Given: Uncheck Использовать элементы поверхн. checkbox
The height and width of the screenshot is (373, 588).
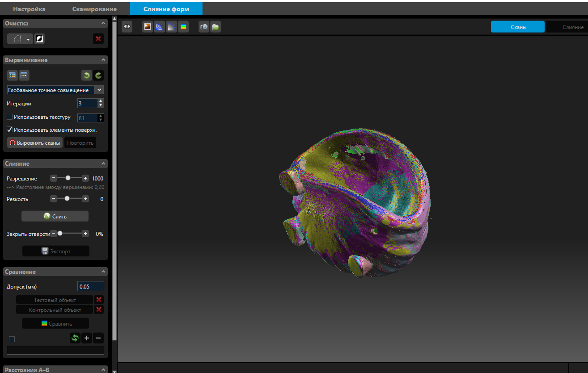Looking at the screenshot, I should pos(10,130).
